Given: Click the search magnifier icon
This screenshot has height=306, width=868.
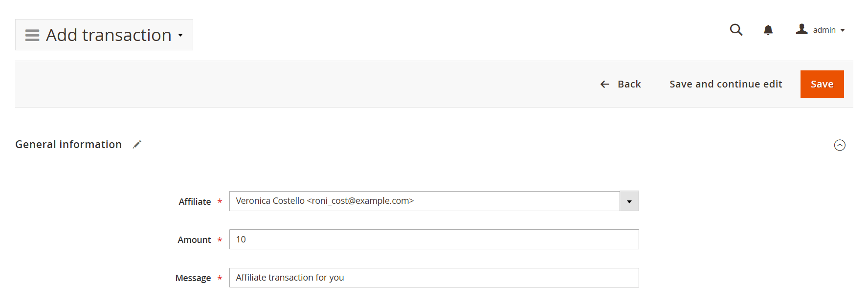Looking at the screenshot, I should (736, 30).
